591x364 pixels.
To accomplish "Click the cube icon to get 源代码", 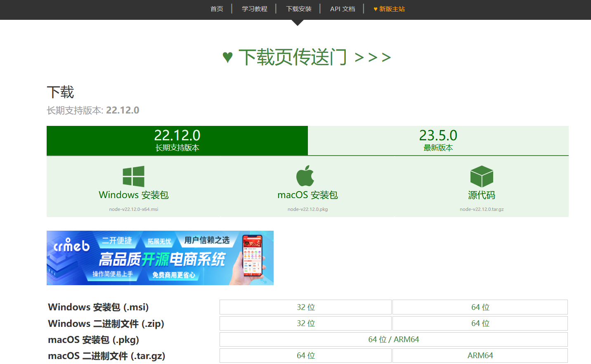I will click(x=482, y=177).
